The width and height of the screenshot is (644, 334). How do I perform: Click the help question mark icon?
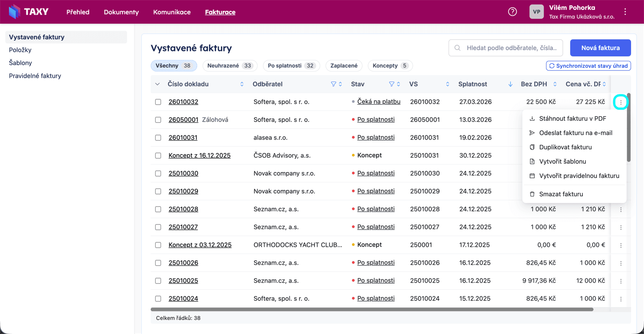513,12
